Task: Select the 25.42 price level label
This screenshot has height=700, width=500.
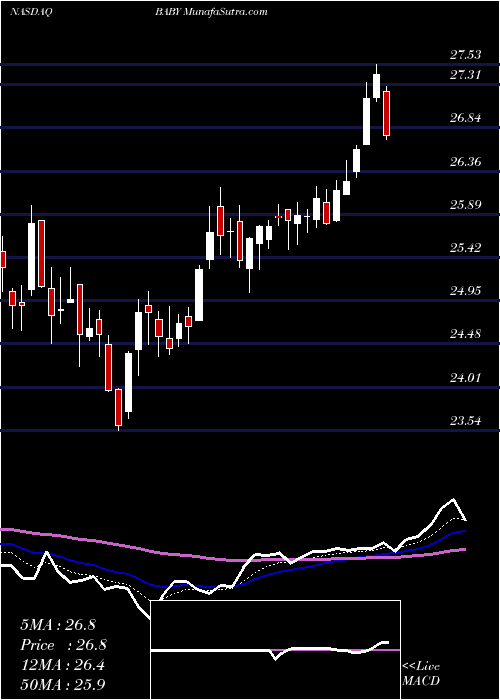Action: tap(465, 248)
